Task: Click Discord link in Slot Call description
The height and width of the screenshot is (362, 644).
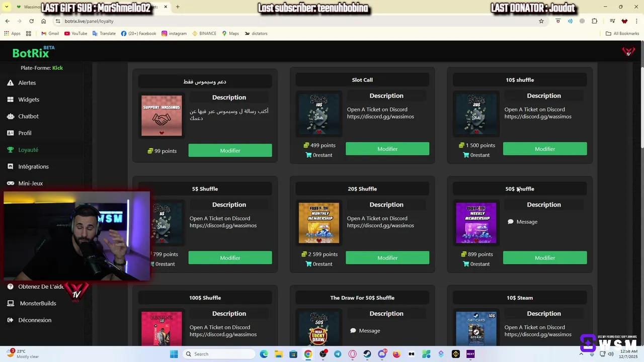Action: pyautogui.click(x=380, y=117)
